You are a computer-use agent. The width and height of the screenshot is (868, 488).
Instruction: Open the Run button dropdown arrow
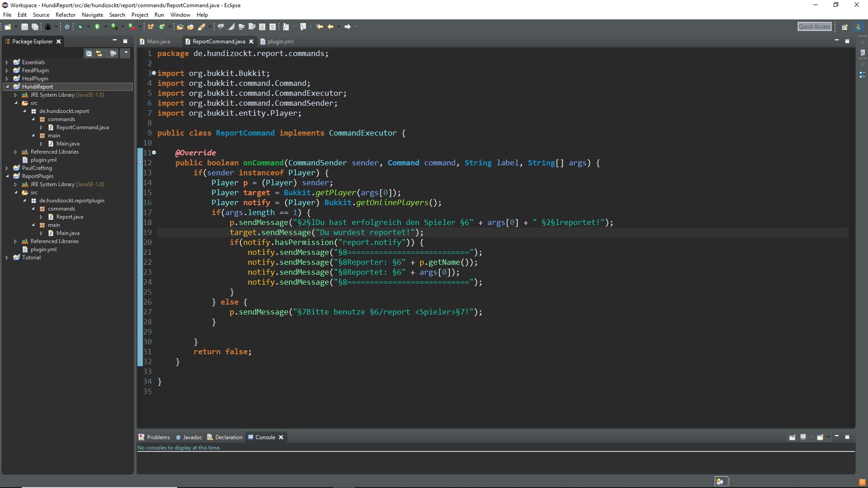coord(105,27)
